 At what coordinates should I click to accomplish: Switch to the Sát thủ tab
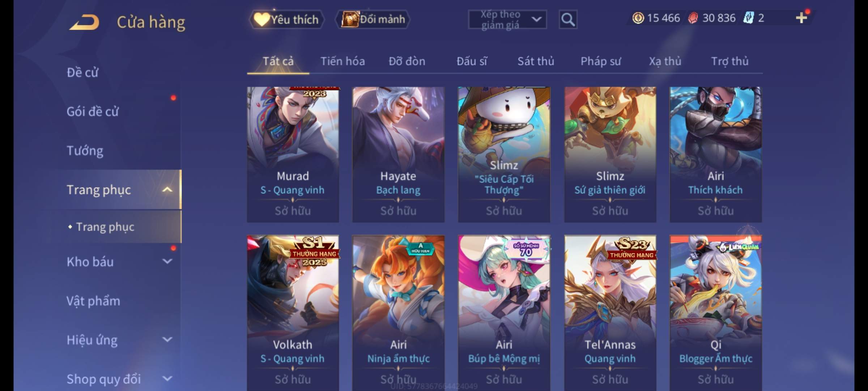coord(536,61)
